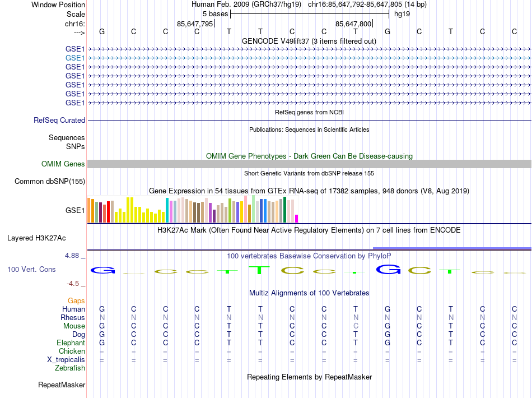This screenshot has width=532, height=398.
Task: Click the '85,647,795' ruler coordinate
Action: tap(195, 24)
